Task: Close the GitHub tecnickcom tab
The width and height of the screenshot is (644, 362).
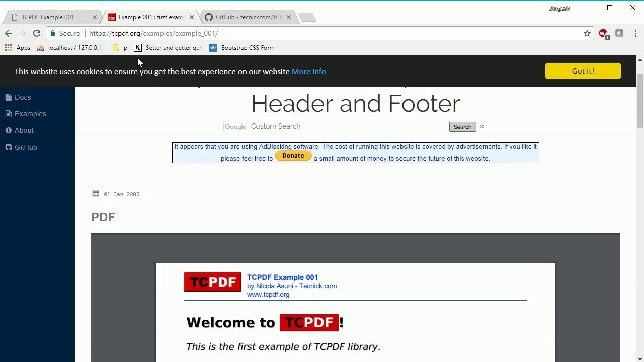Action: 288,17
